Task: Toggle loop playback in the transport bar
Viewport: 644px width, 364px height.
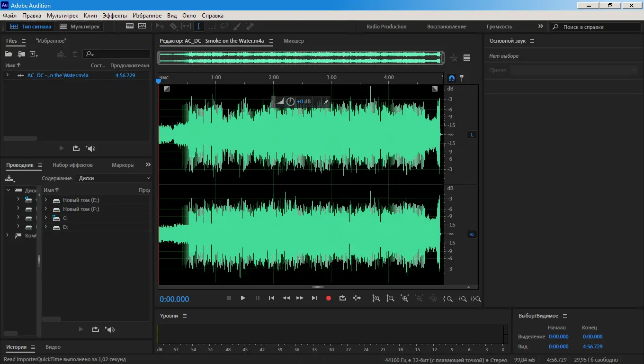Action: click(342, 298)
